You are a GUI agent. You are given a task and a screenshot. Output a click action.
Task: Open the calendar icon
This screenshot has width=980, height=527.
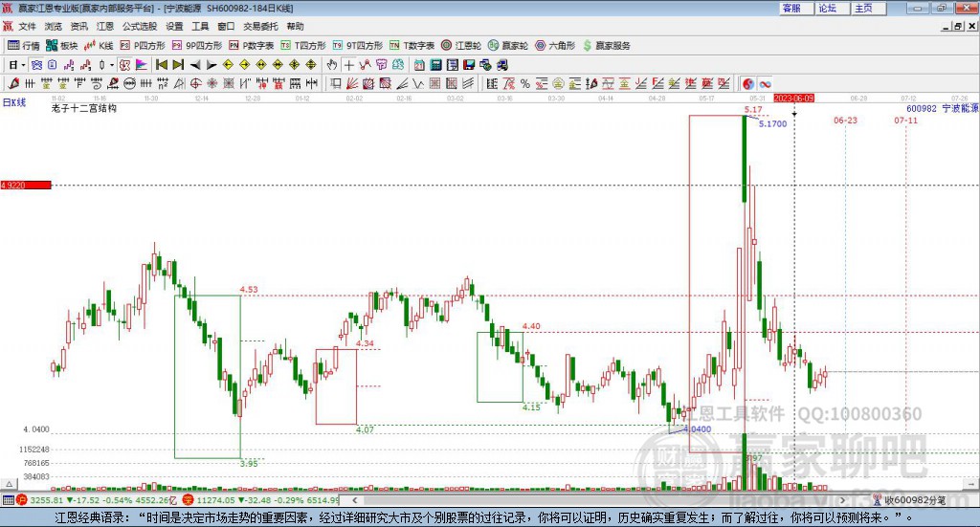point(419,65)
